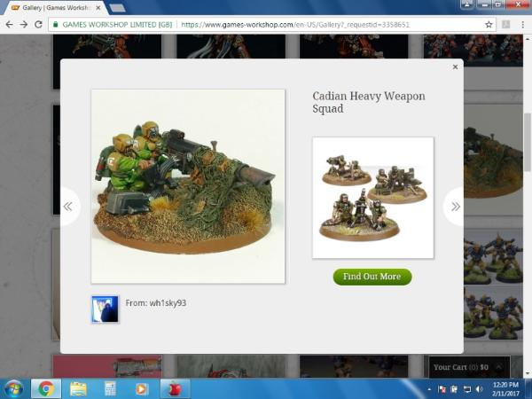This screenshot has height=399, width=532.
Task: Close the gallery popup with the X
Action: tap(456, 66)
